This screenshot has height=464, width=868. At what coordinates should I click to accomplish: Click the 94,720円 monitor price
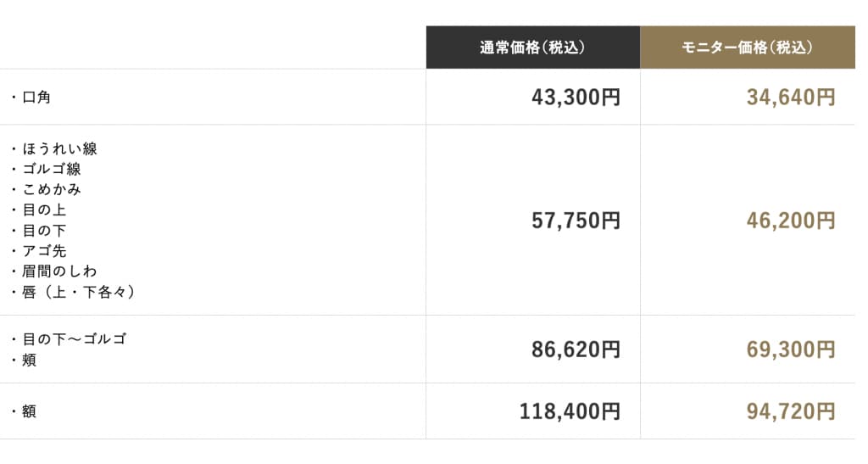coord(791,411)
